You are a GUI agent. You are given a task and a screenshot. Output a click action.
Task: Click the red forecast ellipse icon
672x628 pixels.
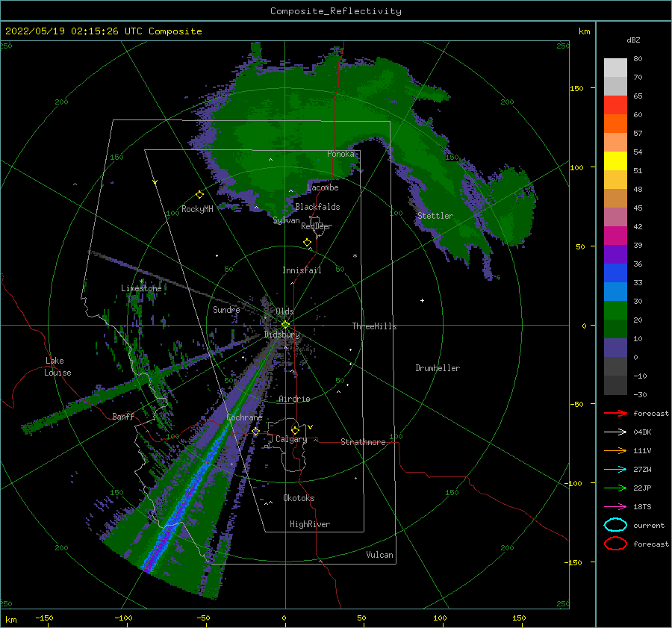click(x=615, y=543)
